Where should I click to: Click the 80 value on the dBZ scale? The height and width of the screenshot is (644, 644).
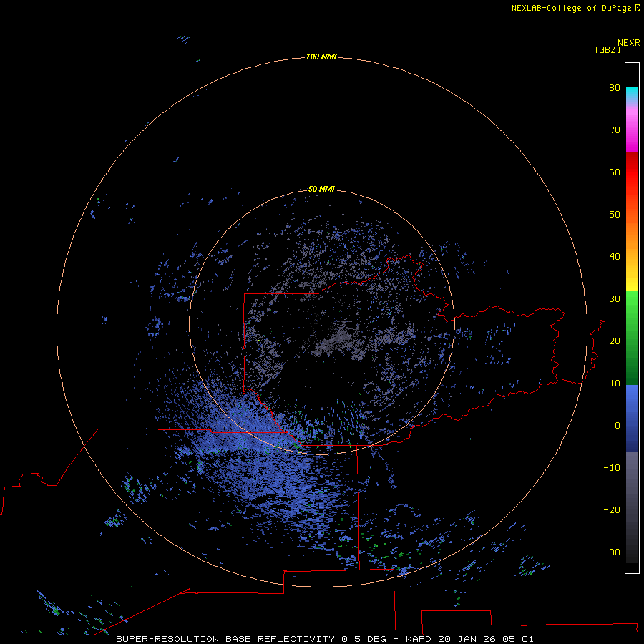615,87
